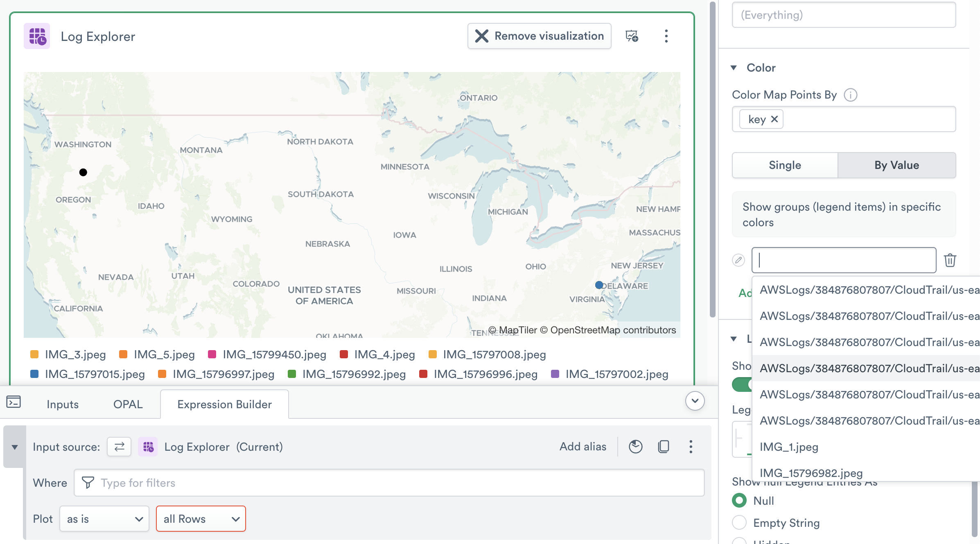
Task: Switch color mode to Single
Action: pos(785,165)
